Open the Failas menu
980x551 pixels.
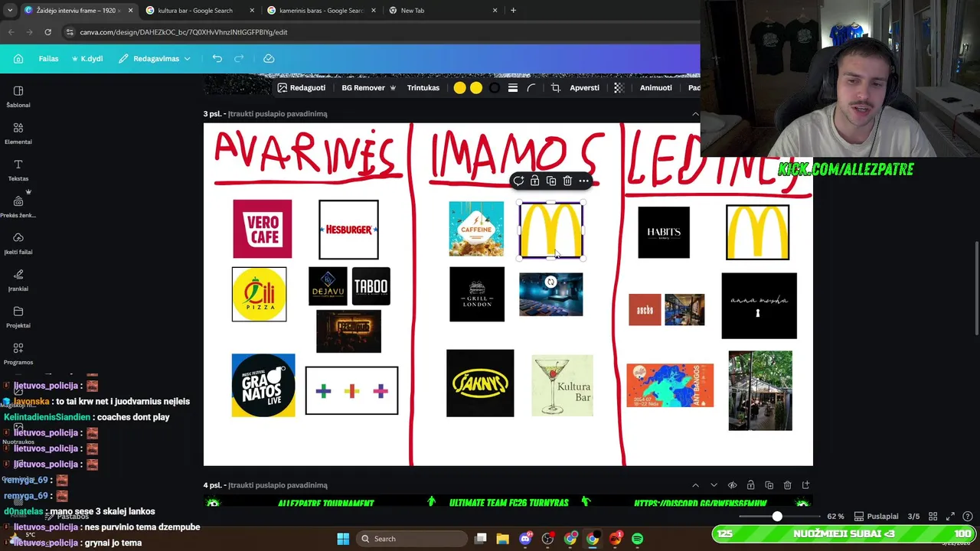tap(48, 59)
